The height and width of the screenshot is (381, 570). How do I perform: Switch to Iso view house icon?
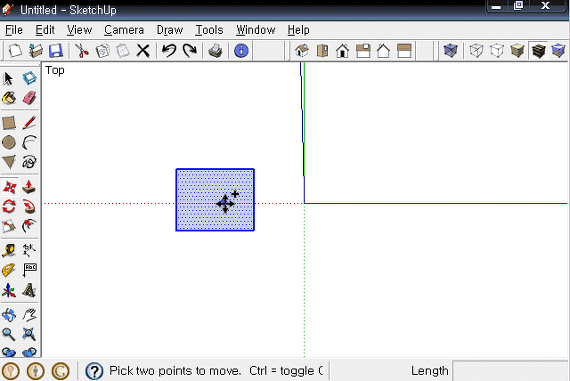click(x=302, y=51)
